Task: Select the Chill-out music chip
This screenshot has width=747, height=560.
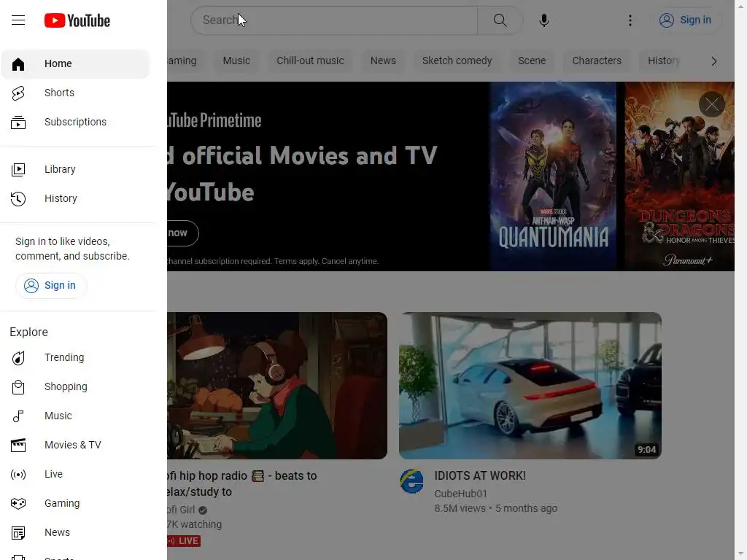Action: (310, 61)
